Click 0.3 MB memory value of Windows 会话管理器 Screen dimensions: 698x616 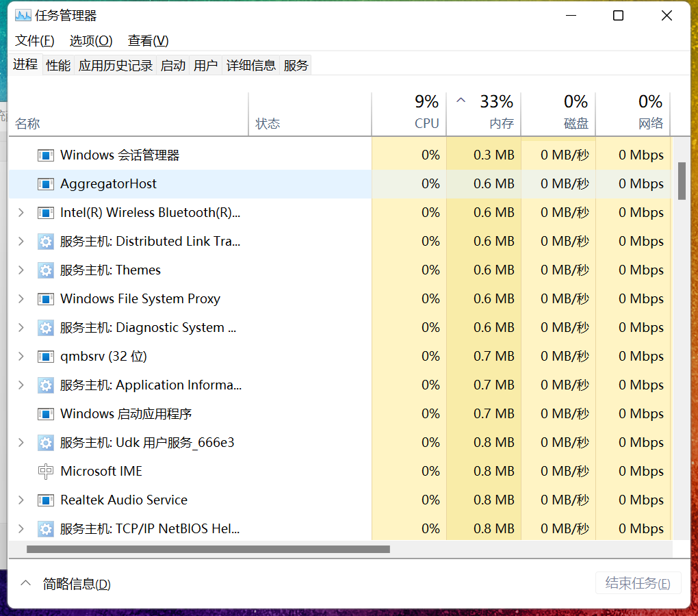pos(493,155)
